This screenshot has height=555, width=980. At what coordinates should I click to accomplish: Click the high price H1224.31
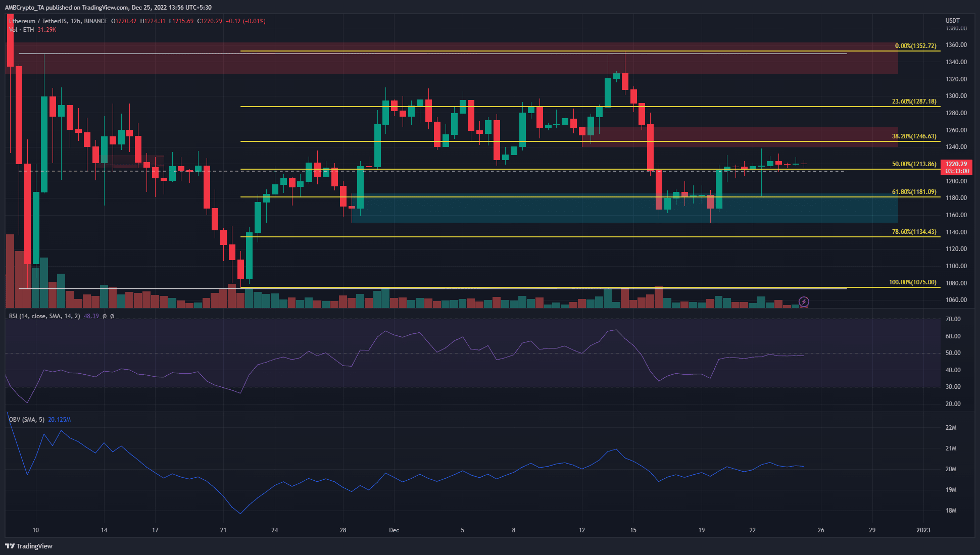click(153, 21)
